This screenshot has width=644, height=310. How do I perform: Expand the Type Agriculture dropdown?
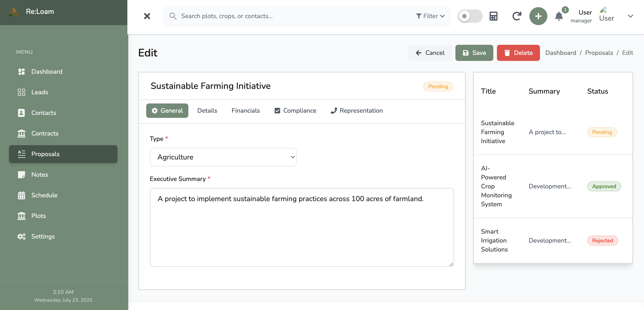[x=223, y=157]
